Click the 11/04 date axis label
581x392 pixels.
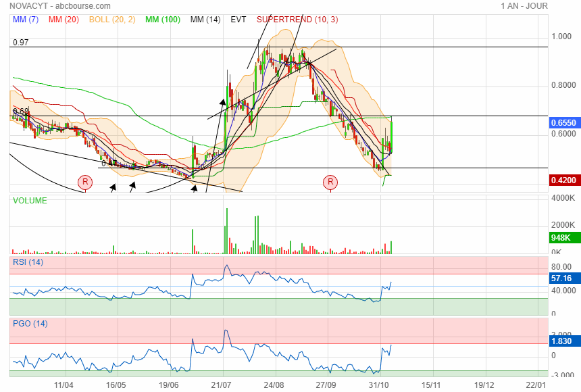[64, 385]
